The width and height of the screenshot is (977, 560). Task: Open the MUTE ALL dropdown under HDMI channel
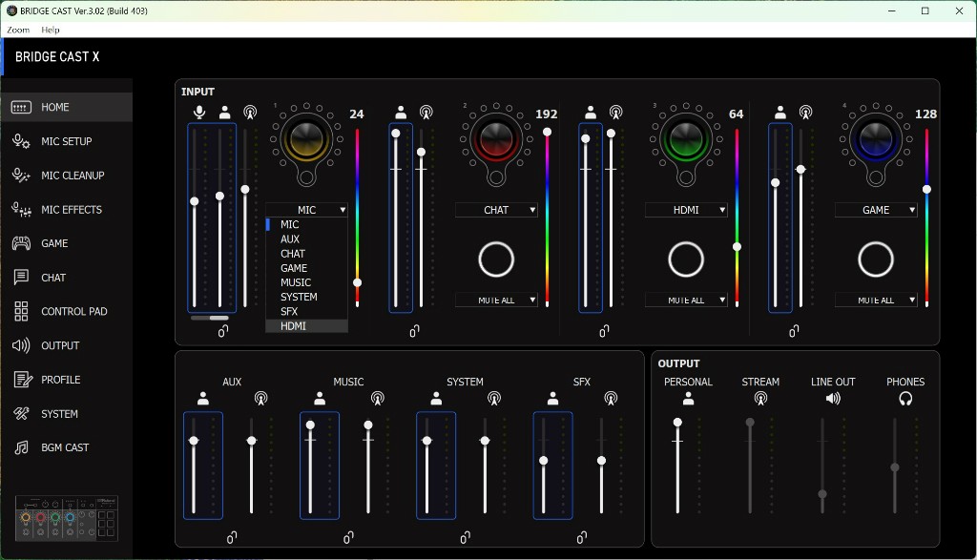click(686, 300)
